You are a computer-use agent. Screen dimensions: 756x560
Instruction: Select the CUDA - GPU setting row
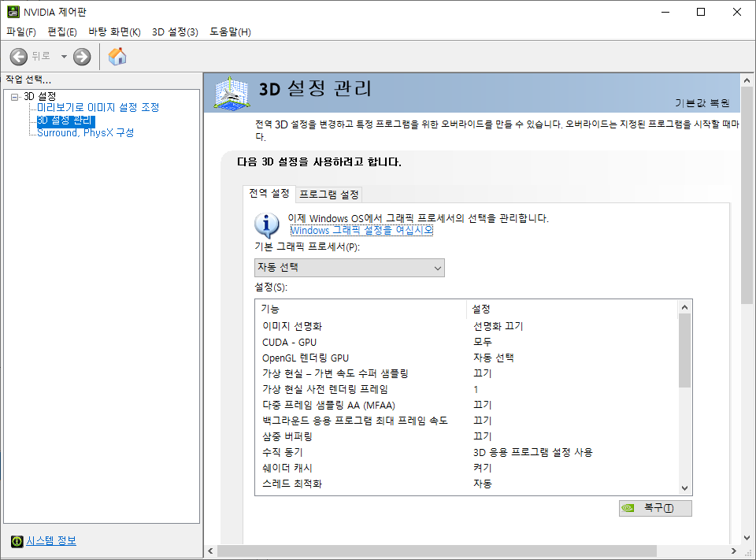coord(465,342)
